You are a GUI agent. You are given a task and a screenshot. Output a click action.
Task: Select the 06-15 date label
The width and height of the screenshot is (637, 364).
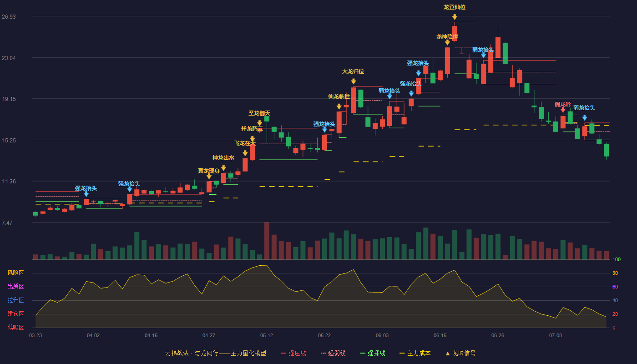point(440,335)
